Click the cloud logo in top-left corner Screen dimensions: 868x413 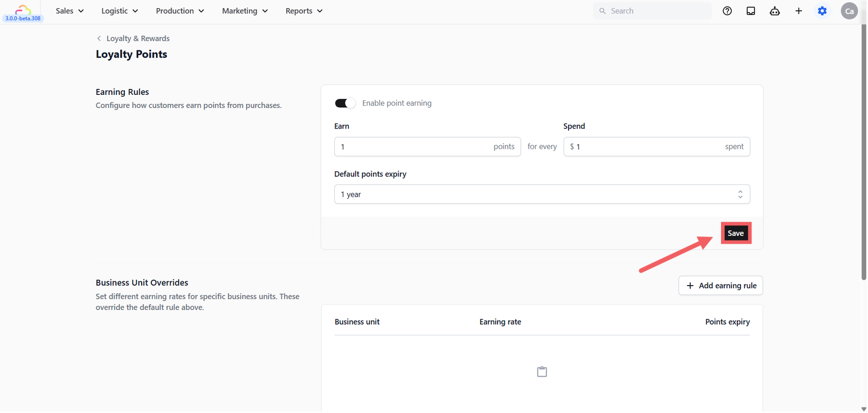(x=23, y=9)
